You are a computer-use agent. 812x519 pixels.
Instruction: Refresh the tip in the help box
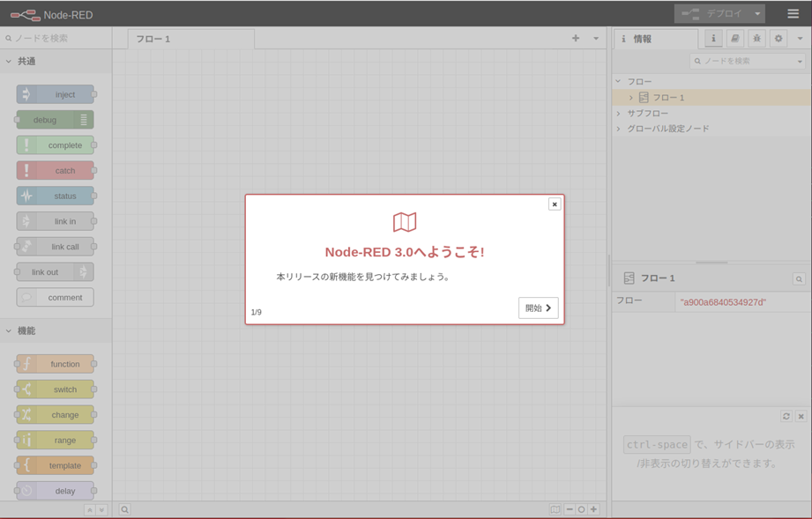[x=786, y=417]
